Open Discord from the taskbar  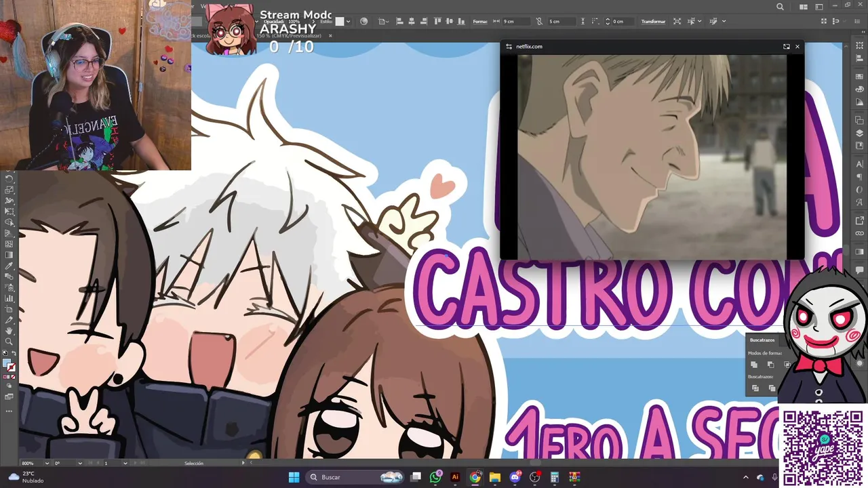tap(515, 477)
